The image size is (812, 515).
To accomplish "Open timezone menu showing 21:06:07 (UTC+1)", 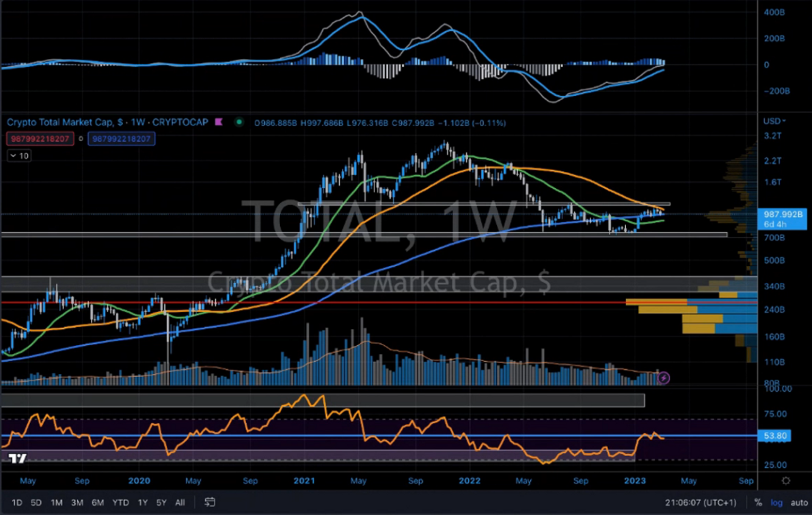I will coord(700,502).
